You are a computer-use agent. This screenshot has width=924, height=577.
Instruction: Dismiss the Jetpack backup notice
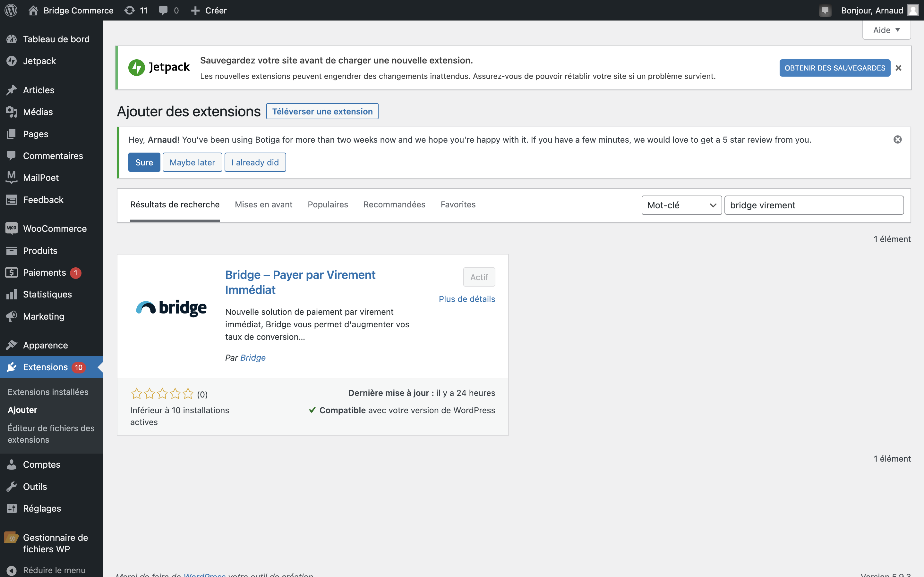coord(898,68)
